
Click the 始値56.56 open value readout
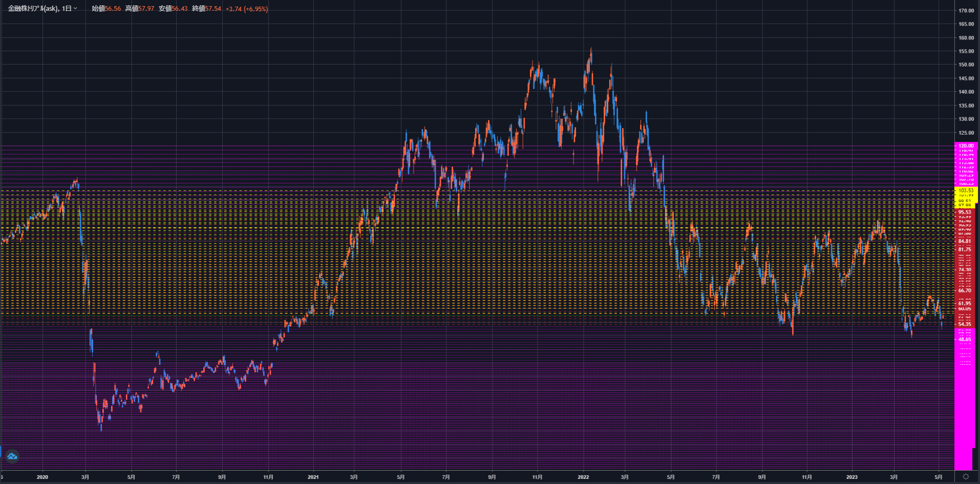coord(106,9)
